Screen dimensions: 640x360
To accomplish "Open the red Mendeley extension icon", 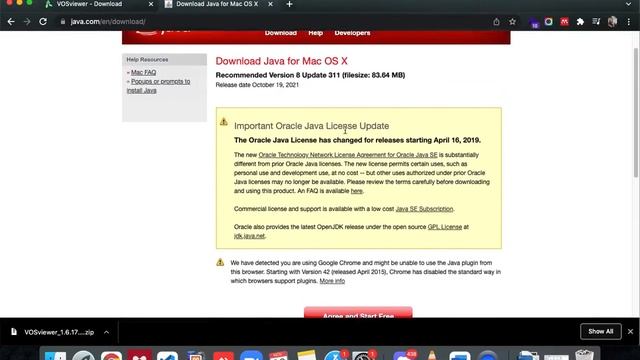I will point(564,22).
